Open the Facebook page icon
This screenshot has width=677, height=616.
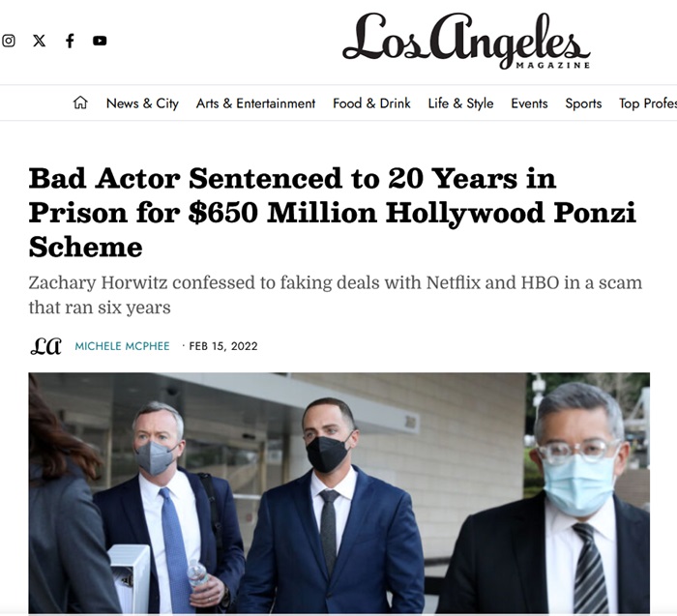tap(70, 41)
